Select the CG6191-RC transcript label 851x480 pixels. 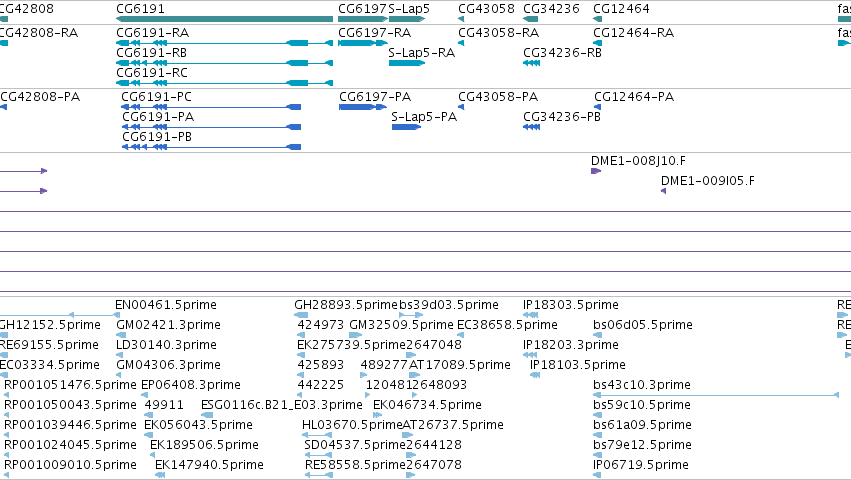point(152,73)
